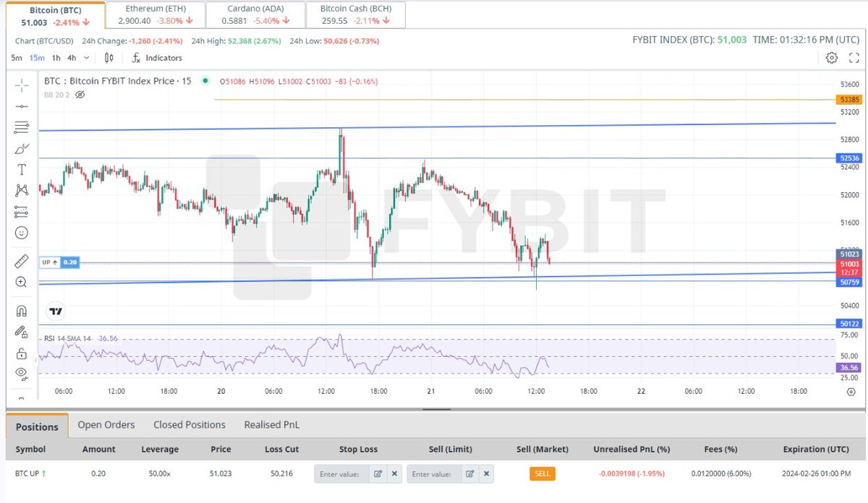Click the TradingView logo on chart

[x=56, y=311]
